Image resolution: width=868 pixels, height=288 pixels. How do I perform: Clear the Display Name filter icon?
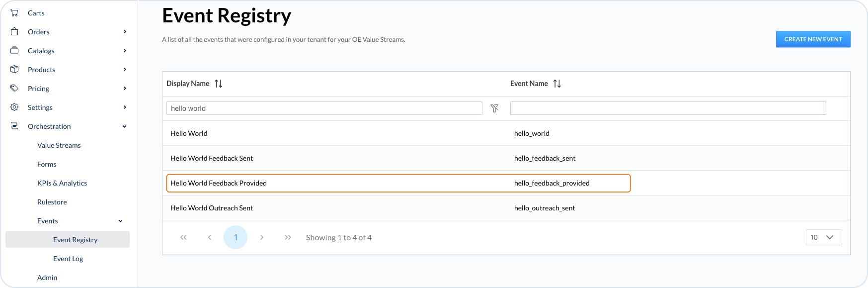(x=494, y=108)
